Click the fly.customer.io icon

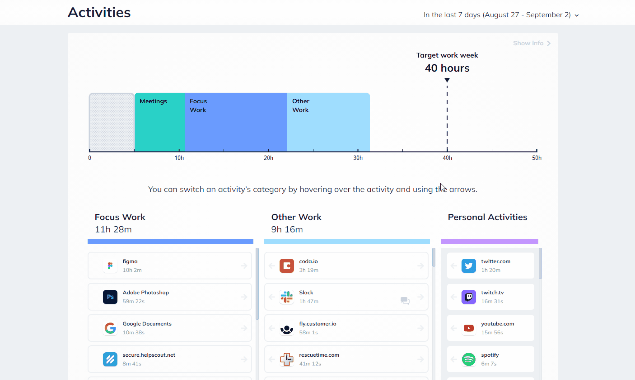pyautogui.click(x=287, y=328)
